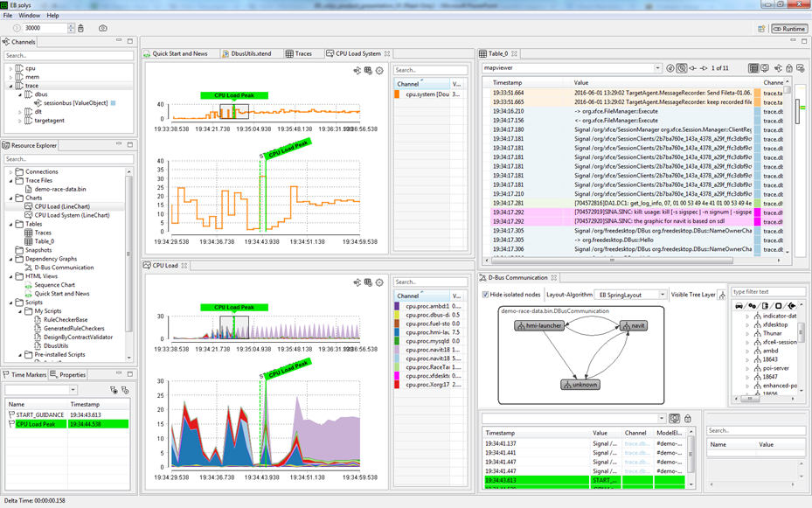The image size is (812, 508).
Task: Jump to next search result arrow in Table_0
Action: (704, 68)
